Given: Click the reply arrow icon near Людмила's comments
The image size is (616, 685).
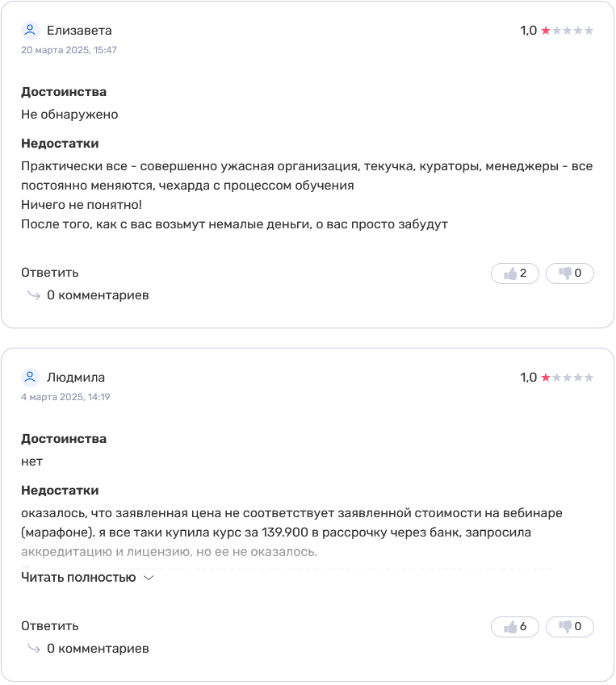Looking at the screenshot, I should pos(33,648).
